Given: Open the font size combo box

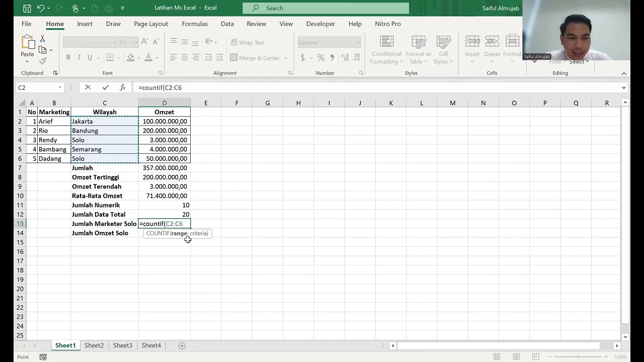Looking at the screenshot, I should click(128, 42).
